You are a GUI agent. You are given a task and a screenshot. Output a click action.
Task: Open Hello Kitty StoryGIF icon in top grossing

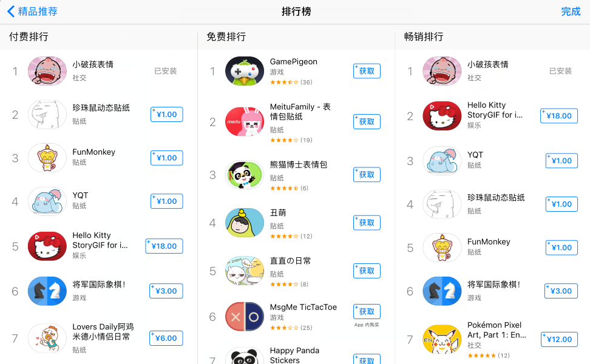[x=442, y=115]
